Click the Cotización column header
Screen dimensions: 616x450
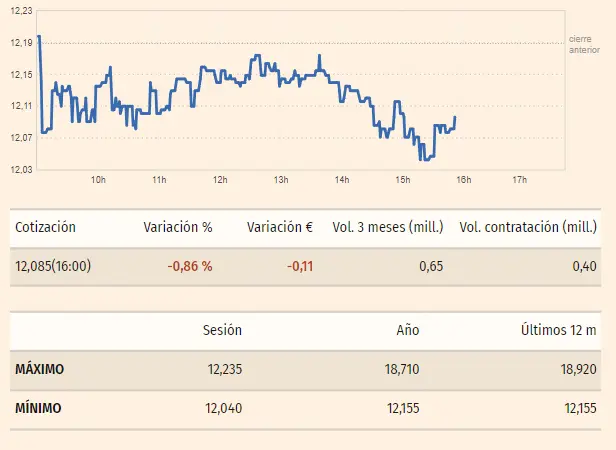coord(45,228)
